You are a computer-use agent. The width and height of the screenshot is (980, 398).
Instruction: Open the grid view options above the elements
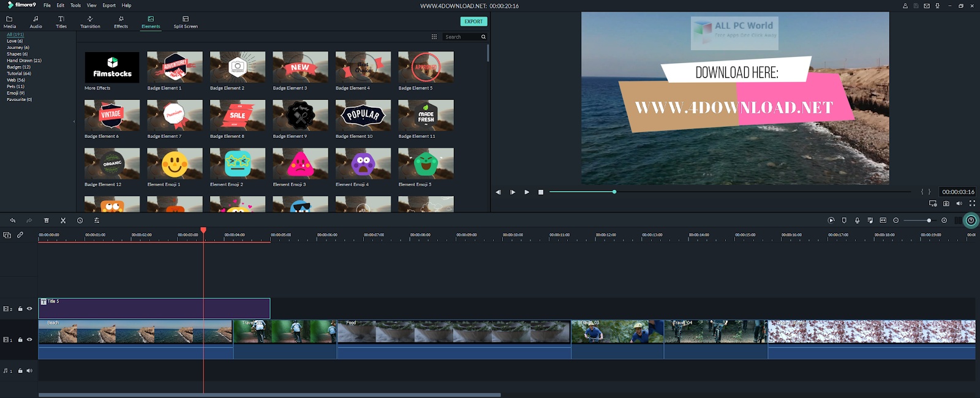tap(434, 37)
